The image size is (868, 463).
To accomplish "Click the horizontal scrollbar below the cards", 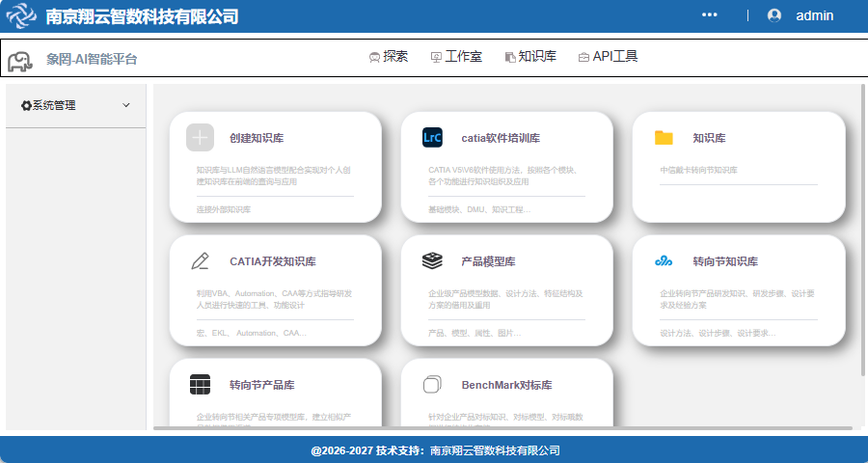I will [502, 428].
